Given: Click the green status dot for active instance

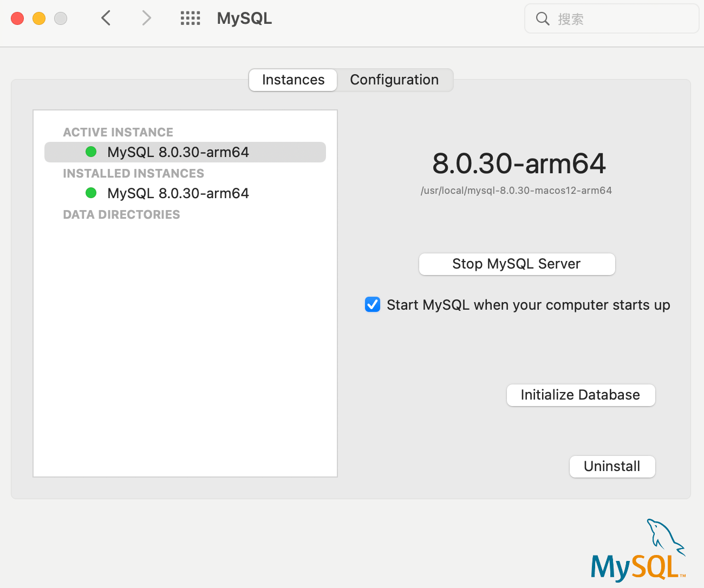Looking at the screenshot, I should click(90, 152).
